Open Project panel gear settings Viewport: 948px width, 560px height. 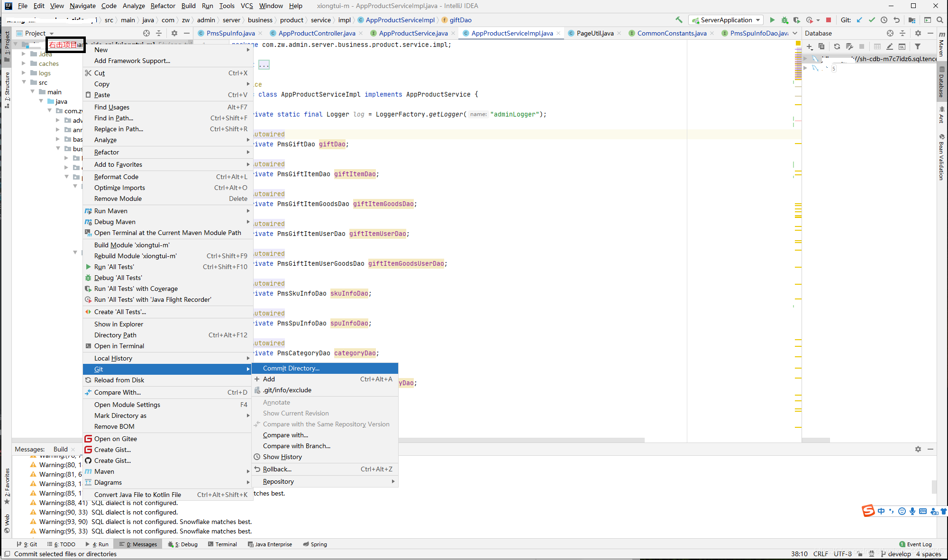click(174, 33)
